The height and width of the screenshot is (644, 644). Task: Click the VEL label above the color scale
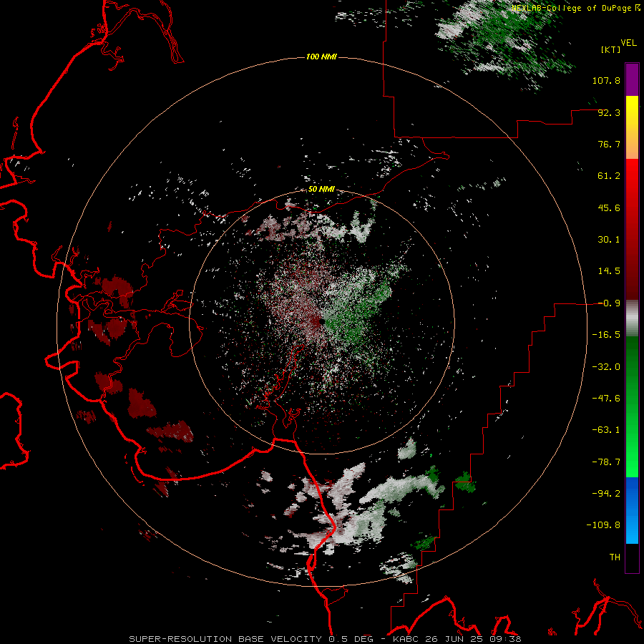click(x=629, y=43)
